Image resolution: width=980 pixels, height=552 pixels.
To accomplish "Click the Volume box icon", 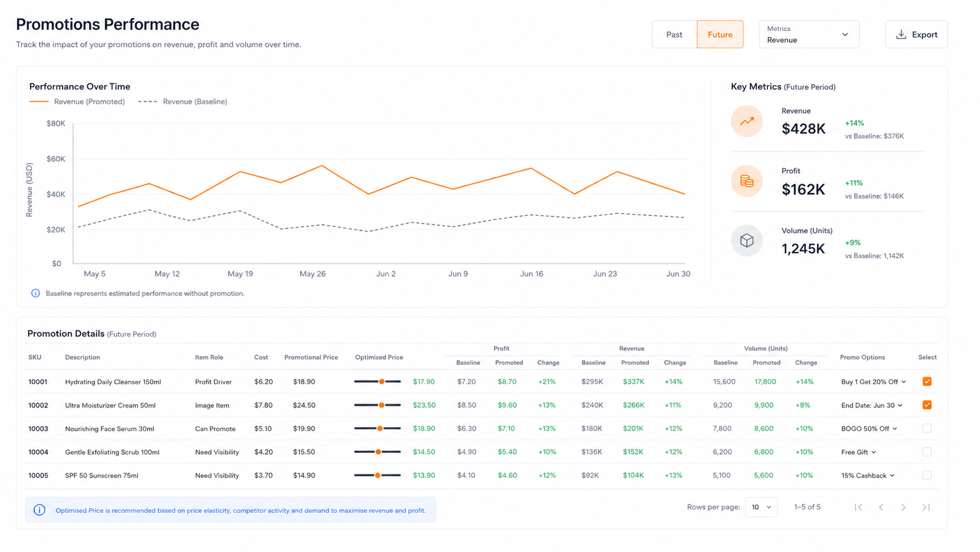I will point(747,241).
